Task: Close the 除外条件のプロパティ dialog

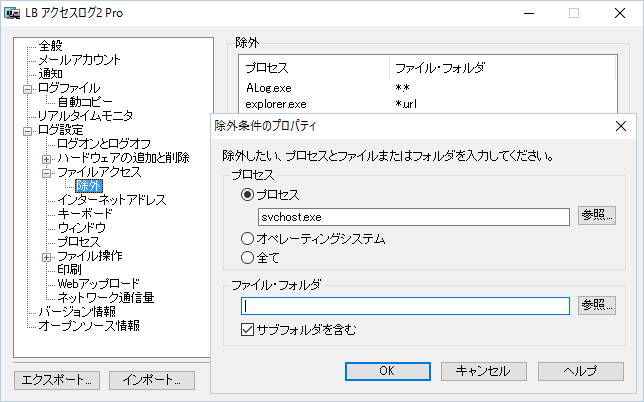Action: (x=621, y=126)
